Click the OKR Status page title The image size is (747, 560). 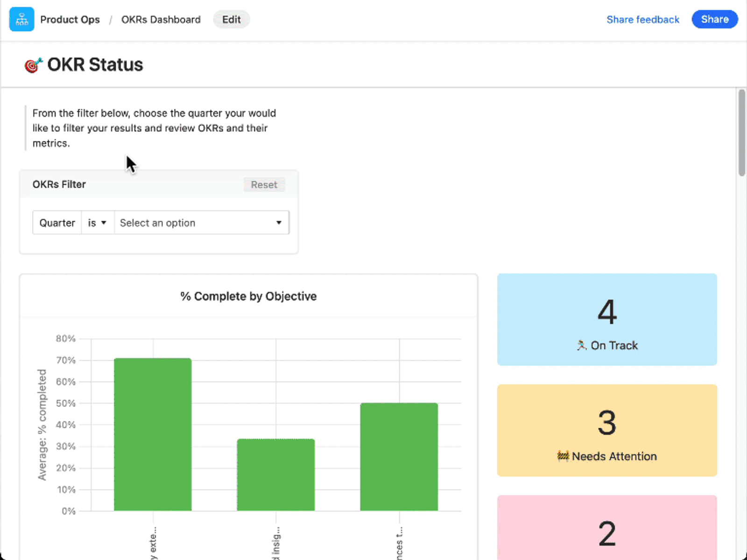95,65
